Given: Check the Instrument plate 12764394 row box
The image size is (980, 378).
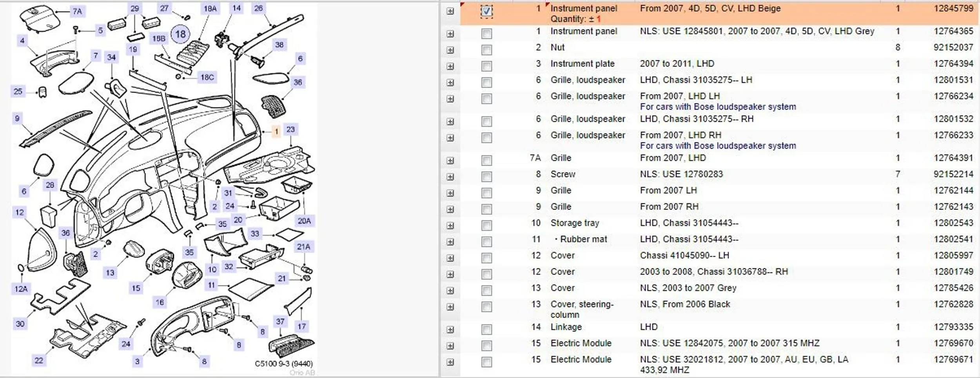Looking at the screenshot, I should tap(486, 66).
